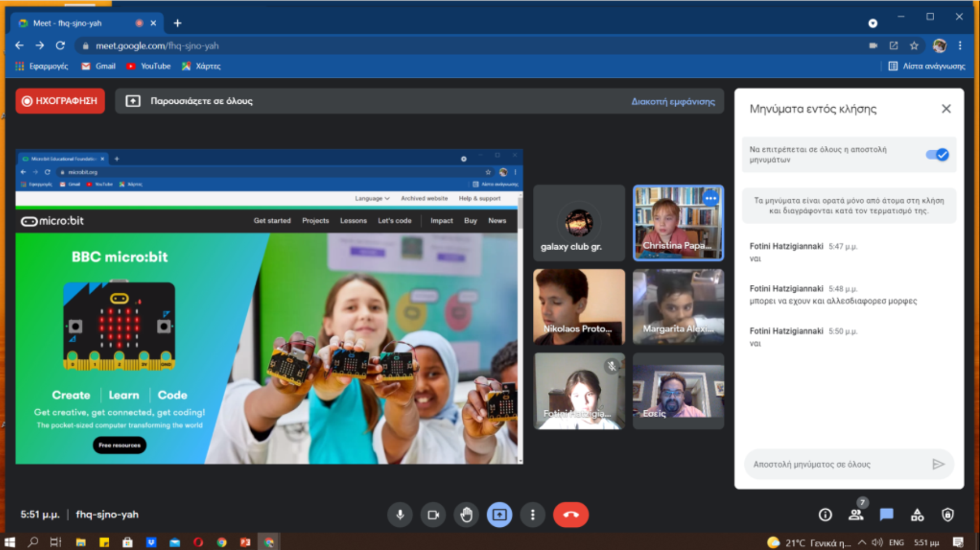Click the present screen button
The image size is (980, 550).
click(x=500, y=515)
